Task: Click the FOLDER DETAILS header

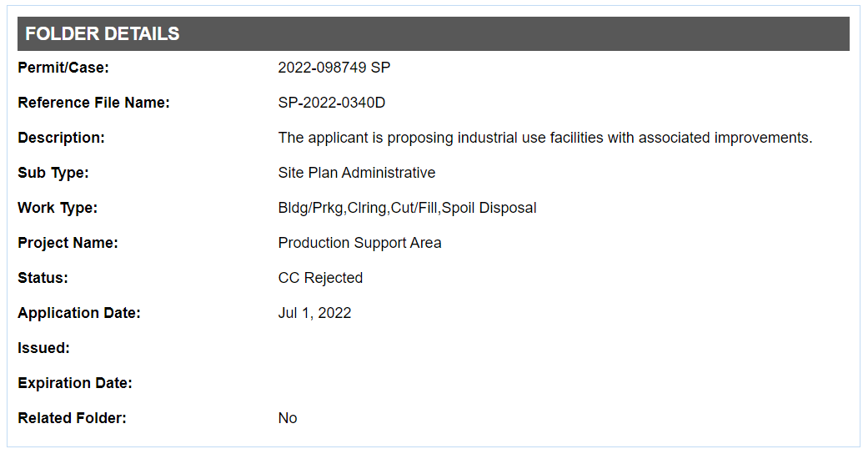Action: pyautogui.click(x=103, y=34)
